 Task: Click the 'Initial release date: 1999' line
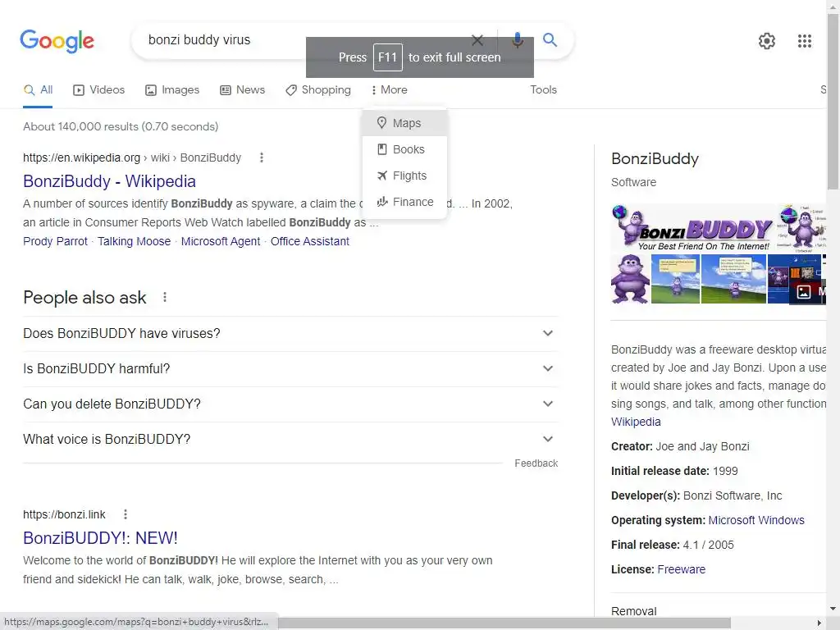click(674, 472)
